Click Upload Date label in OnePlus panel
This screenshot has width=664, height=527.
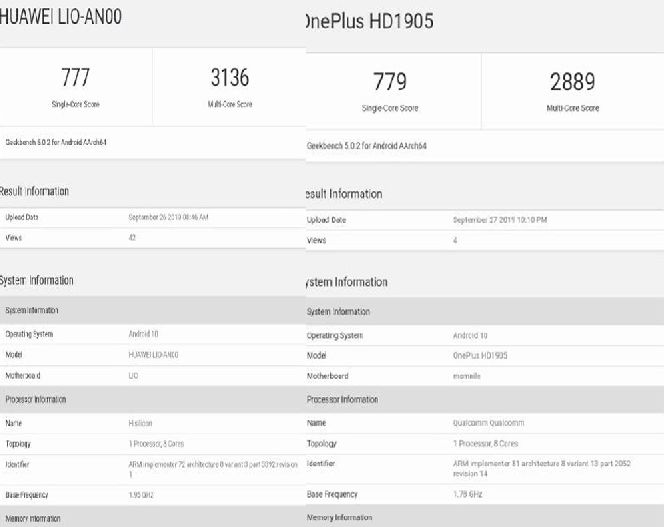click(x=326, y=220)
